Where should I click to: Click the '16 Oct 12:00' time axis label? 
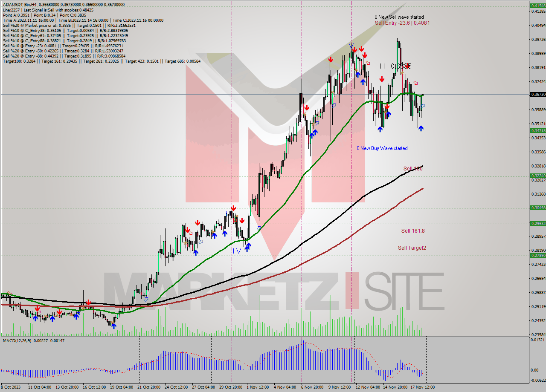point(94,387)
